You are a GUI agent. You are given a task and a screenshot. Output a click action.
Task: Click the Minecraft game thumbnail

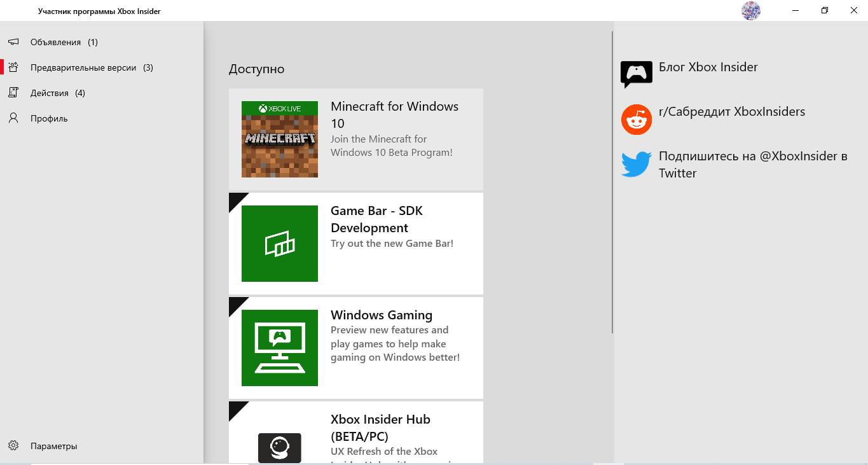[280, 139]
